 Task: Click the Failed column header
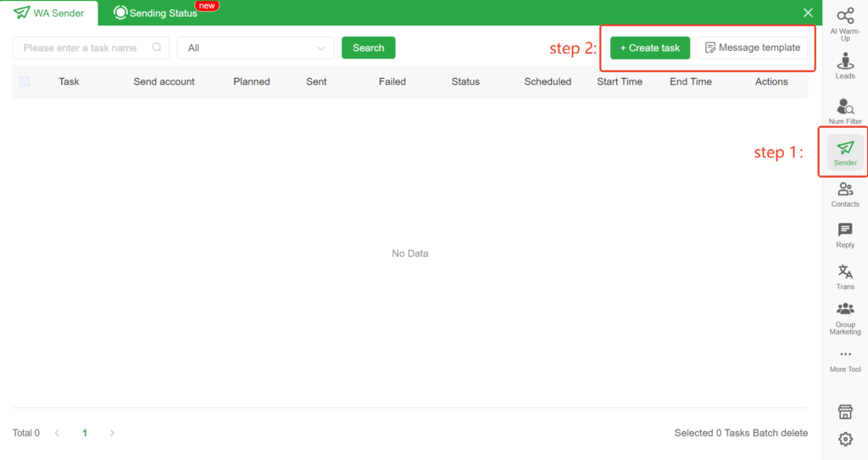(392, 81)
